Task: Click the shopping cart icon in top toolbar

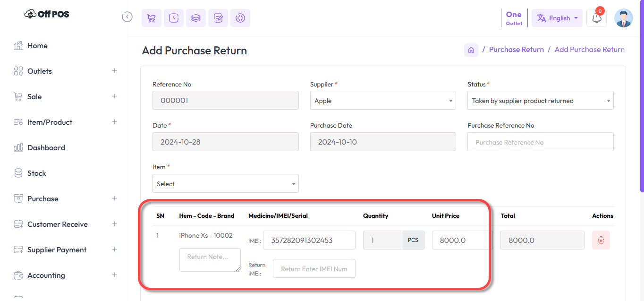Action: coord(151,18)
